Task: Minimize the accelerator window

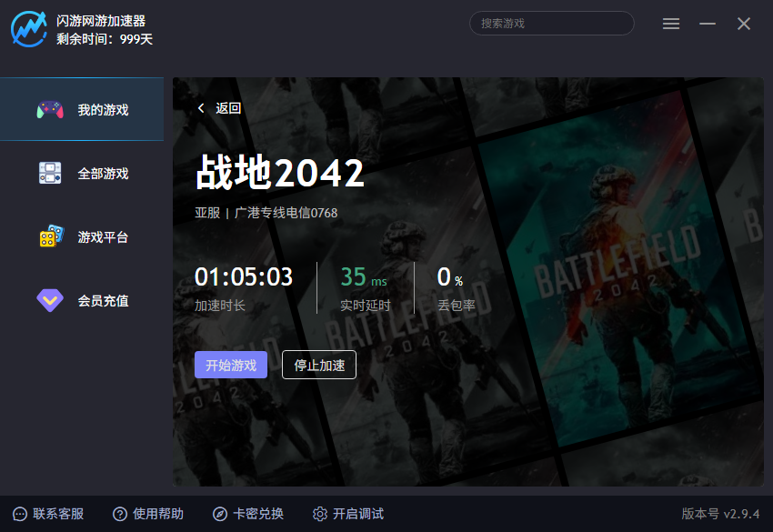Action: coord(708,24)
